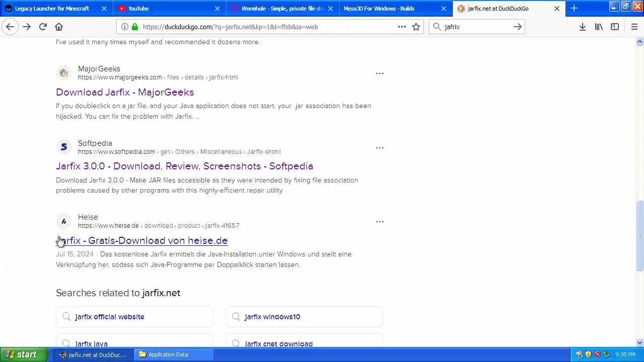Click the system tray clock 9:38 PM
This screenshot has height=362, width=644.
click(625, 354)
